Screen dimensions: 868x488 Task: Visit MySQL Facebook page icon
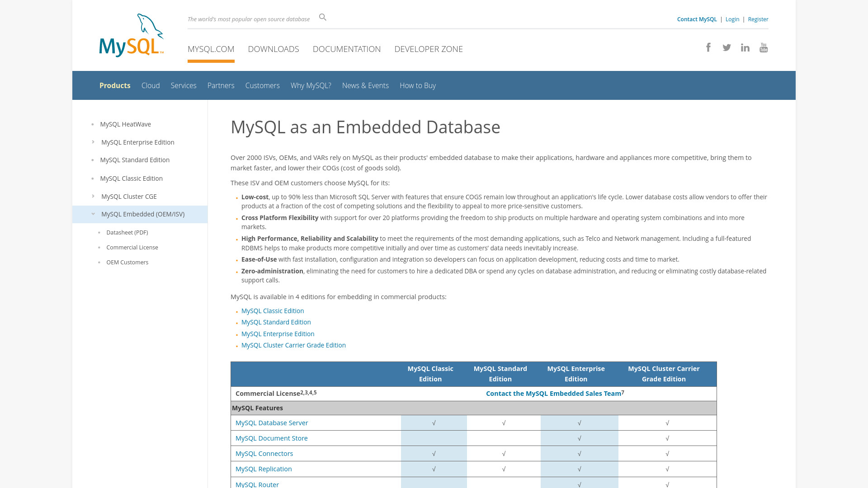(x=708, y=47)
